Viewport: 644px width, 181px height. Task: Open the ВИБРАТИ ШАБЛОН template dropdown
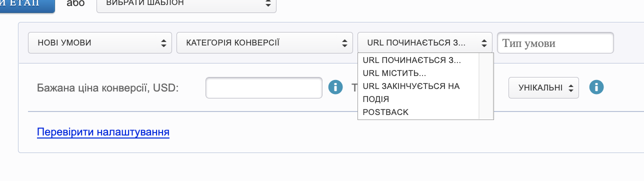pyautogui.click(x=186, y=3)
